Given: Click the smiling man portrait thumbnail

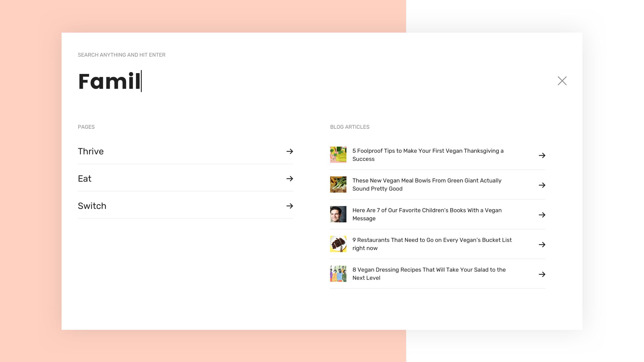Looking at the screenshot, I should [x=338, y=214].
